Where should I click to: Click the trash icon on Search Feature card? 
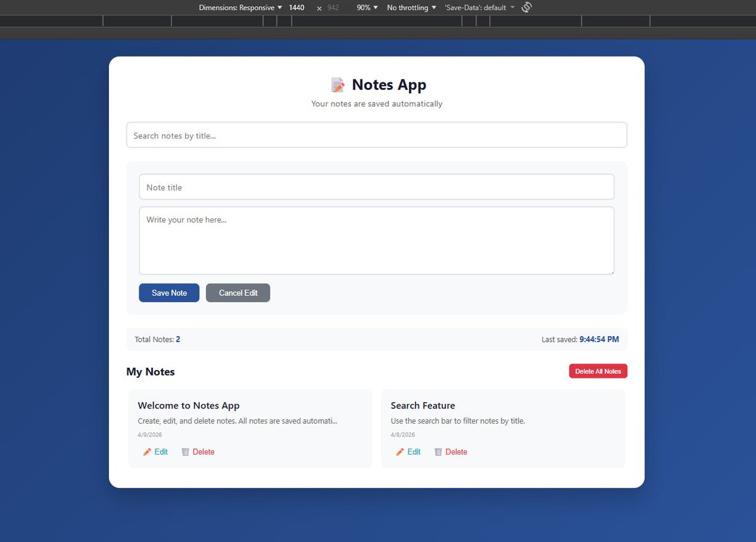[x=438, y=452]
